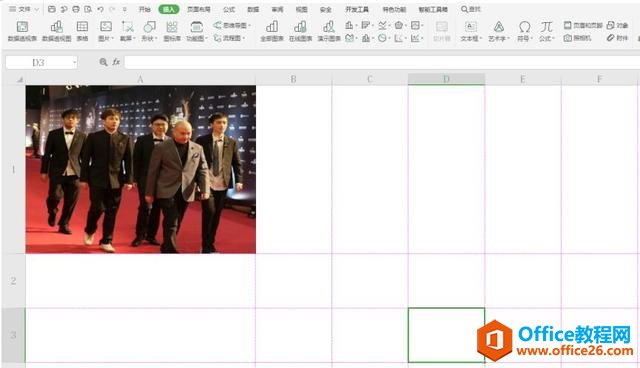Image resolution: width=640 pixels, height=368 pixels.
Task: Insert a table (表格) from the ribbon
Action: (82, 31)
